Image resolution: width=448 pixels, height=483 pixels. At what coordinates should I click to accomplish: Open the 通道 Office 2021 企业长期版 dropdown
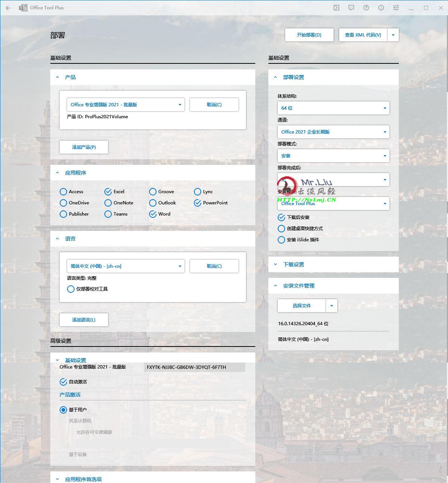[334, 132]
